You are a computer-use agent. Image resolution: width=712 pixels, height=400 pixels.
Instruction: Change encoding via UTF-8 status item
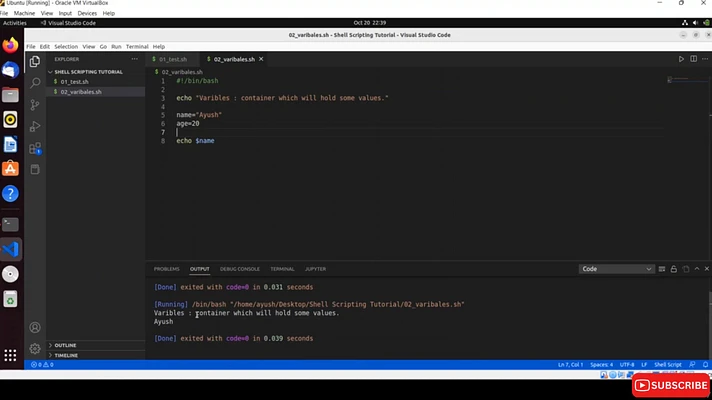point(627,365)
